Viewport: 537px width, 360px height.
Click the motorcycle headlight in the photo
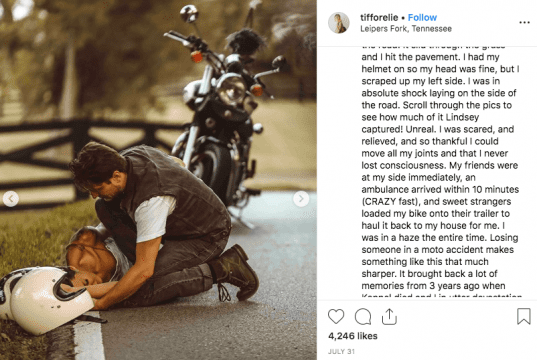pyautogui.click(x=230, y=89)
